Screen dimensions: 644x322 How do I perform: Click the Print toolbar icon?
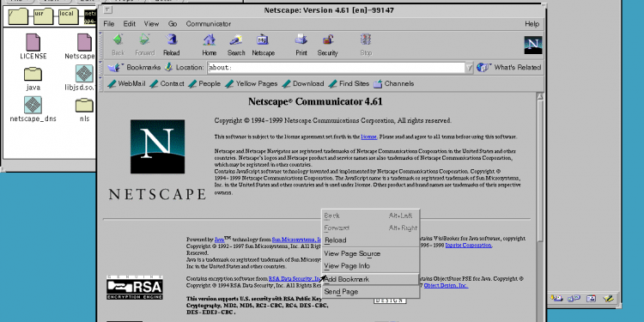tap(301, 39)
